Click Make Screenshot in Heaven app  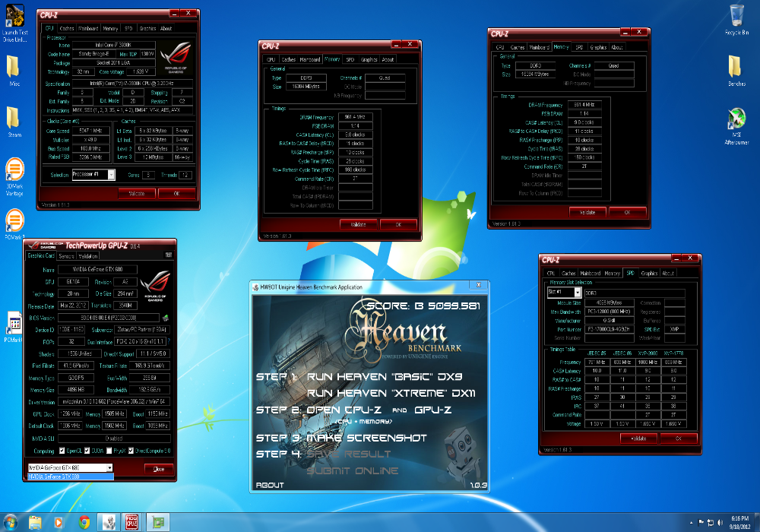click(x=367, y=438)
